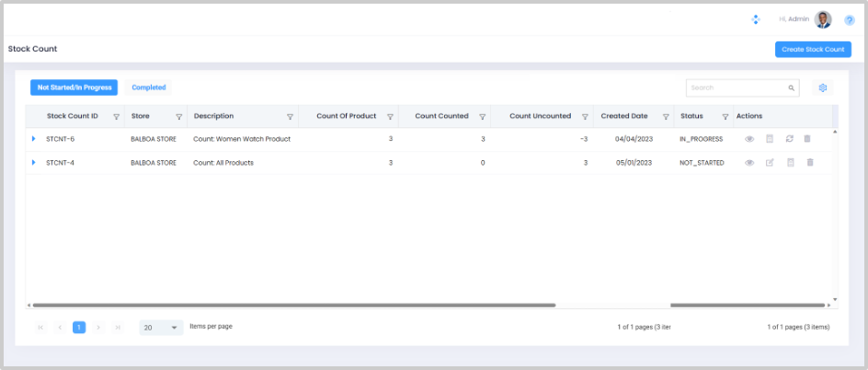Delete the STCNT-4 stock count
The image size is (868, 370).
[809, 163]
